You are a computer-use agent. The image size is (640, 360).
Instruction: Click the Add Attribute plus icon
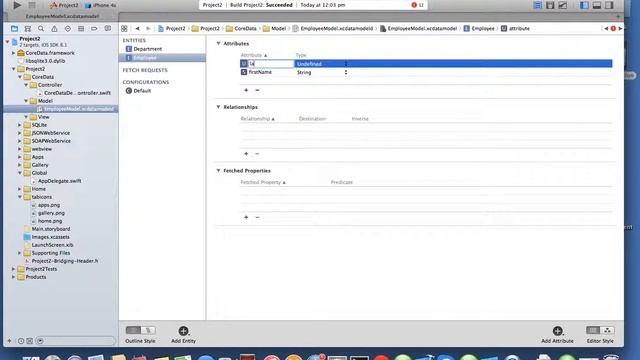tap(558, 331)
